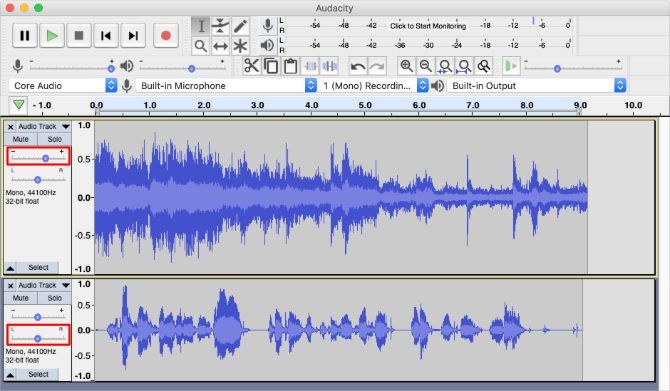Collapse the first Audio Track
This screenshot has width=670, height=391.
(10, 268)
